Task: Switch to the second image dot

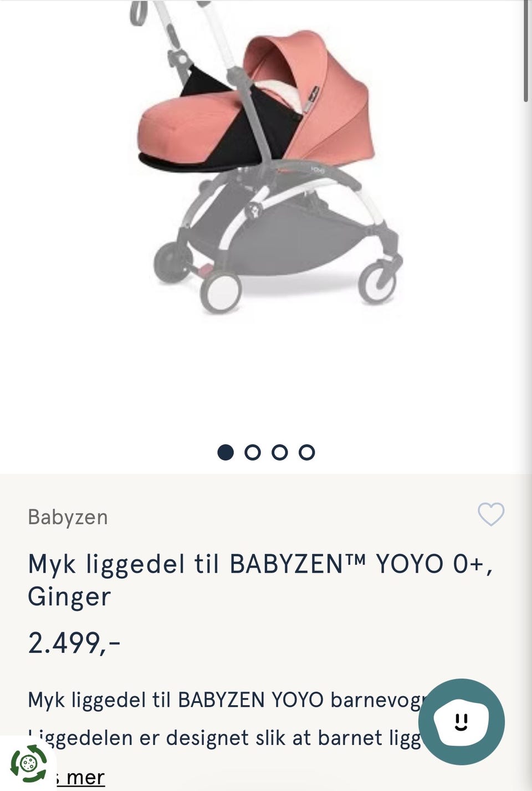Action: [253, 452]
